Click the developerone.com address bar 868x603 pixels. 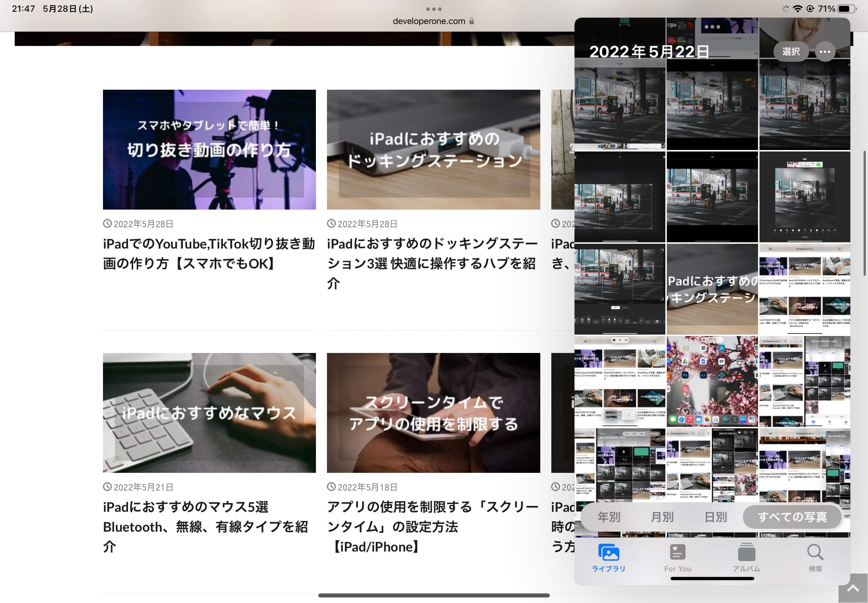click(433, 21)
